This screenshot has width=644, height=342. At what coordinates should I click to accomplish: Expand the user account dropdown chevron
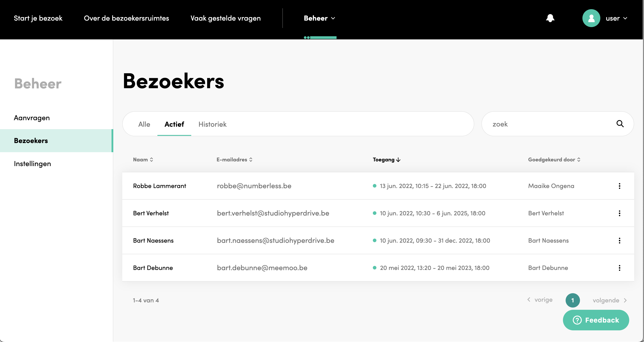pos(625,18)
